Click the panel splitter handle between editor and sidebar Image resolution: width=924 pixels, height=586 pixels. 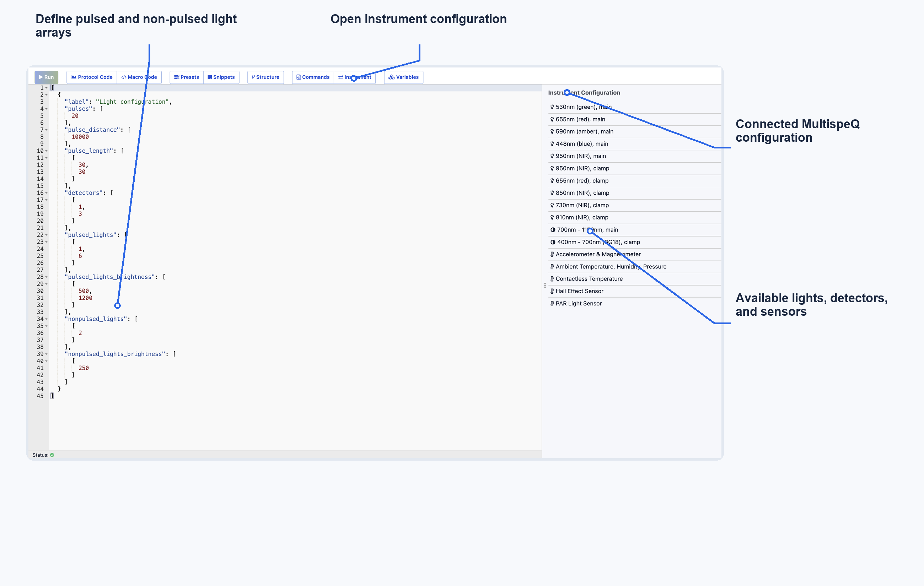(544, 285)
